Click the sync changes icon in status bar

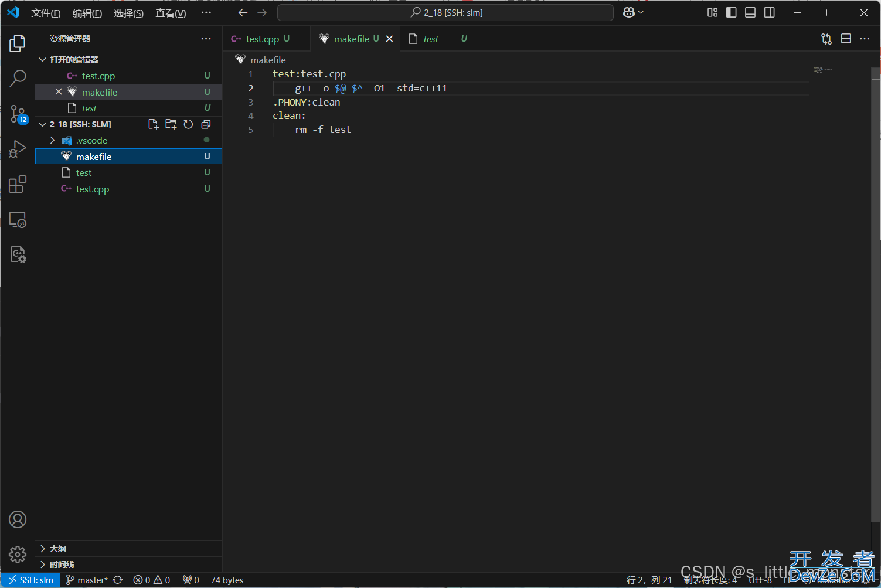coord(118,580)
